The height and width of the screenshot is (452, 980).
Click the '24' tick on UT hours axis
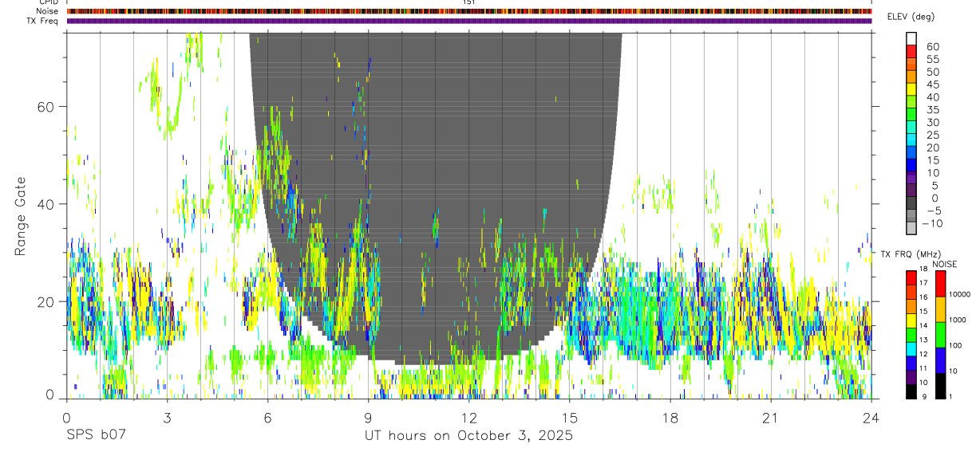tap(871, 417)
